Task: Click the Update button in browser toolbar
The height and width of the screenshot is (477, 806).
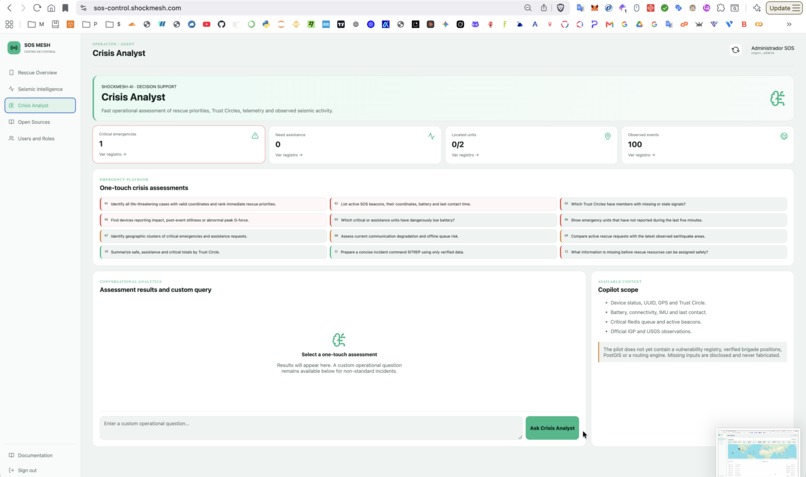Action: pyautogui.click(x=783, y=8)
